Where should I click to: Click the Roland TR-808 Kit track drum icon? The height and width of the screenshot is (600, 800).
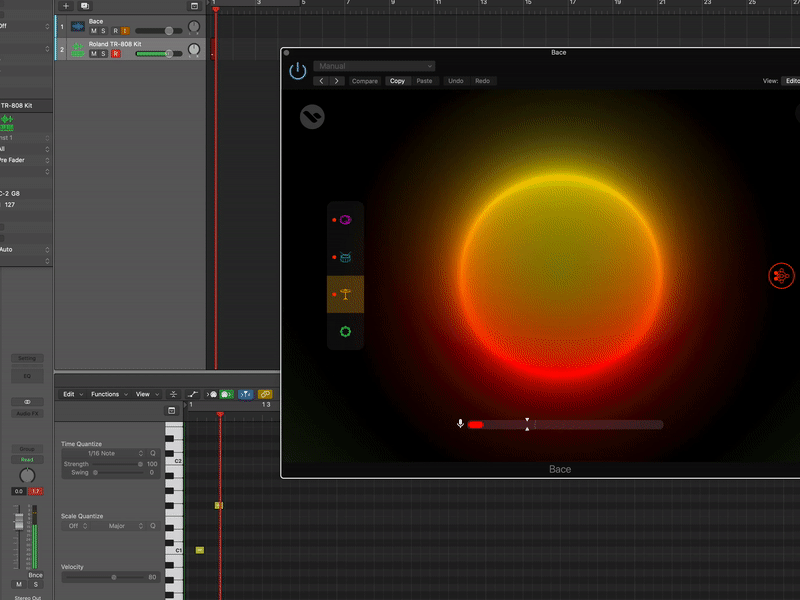(78, 49)
